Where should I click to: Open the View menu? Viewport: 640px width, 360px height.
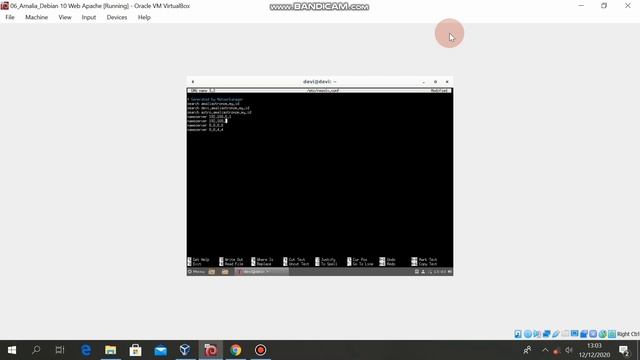tap(65, 17)
